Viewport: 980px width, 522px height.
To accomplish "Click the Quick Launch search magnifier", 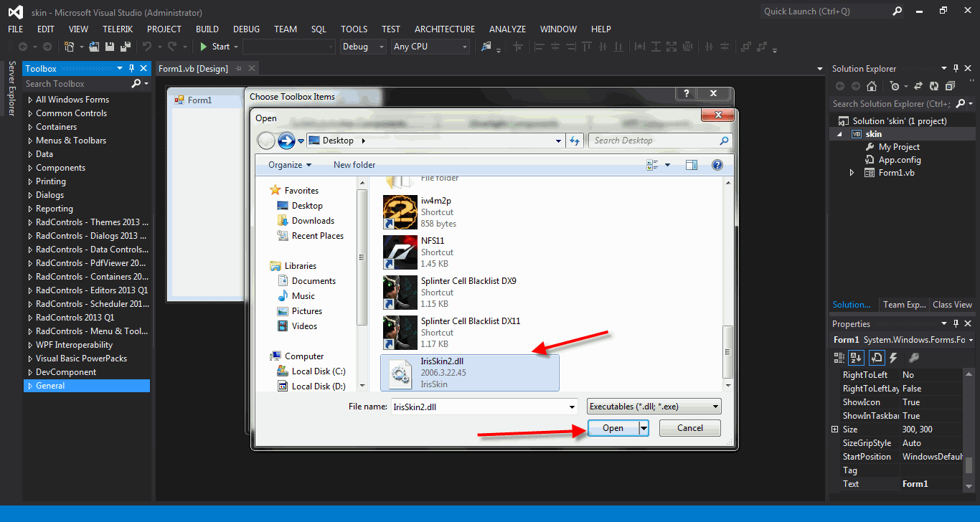I will point(897,11).
